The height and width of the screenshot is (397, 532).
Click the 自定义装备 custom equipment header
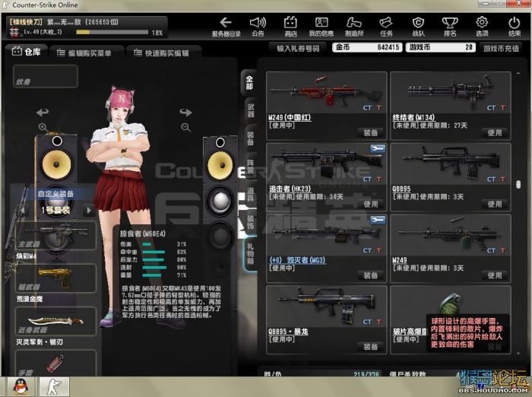coord(55,194)
